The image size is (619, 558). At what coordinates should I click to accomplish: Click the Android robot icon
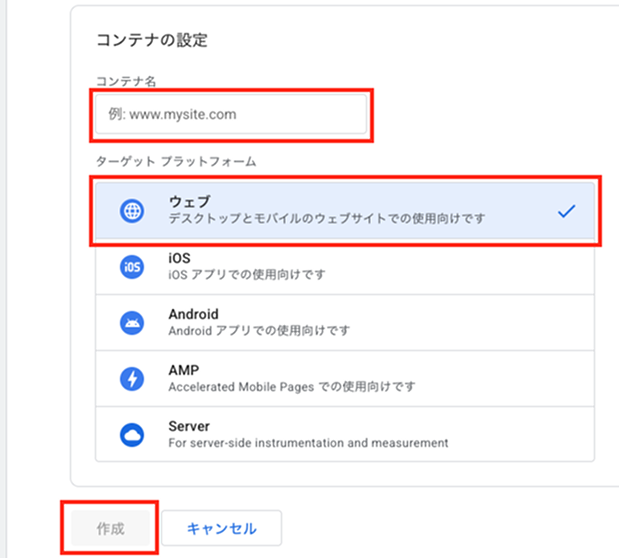[x=132, y=323]
